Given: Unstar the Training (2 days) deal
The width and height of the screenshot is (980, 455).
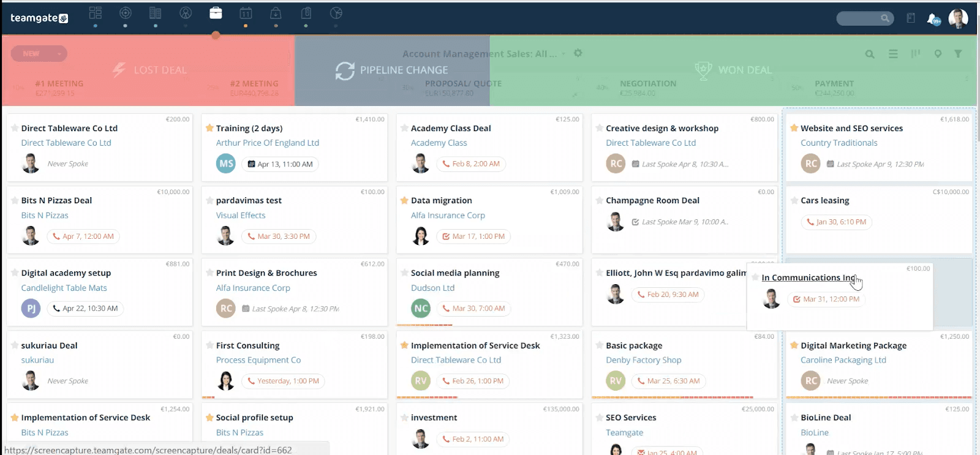Looking at the screenshot, I should 209,128.
